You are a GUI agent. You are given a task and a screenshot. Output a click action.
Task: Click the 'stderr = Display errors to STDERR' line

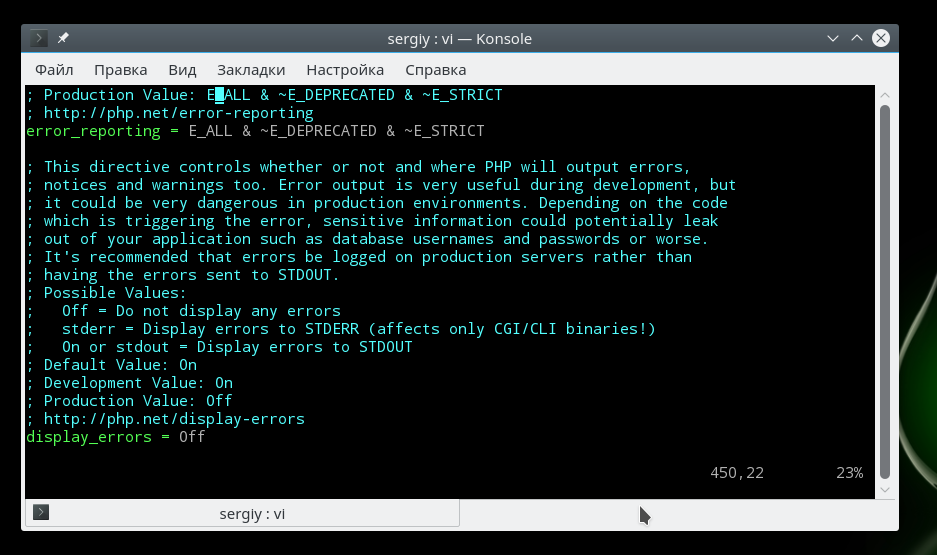click(x=341, y=329)
